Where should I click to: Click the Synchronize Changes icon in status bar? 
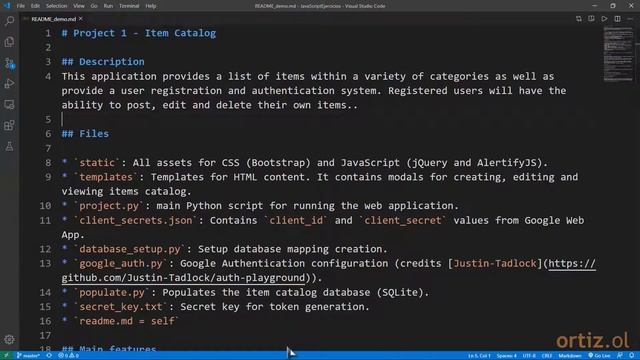click(x=49, y=356)
